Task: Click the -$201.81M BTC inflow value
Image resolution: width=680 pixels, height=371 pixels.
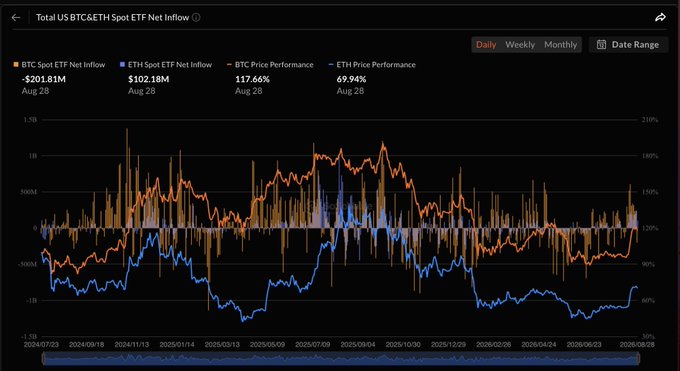Action: (43, 79)
